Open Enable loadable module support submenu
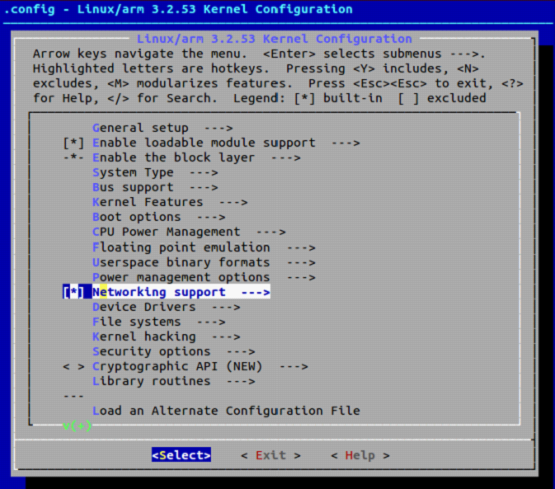 pos(226,143)
